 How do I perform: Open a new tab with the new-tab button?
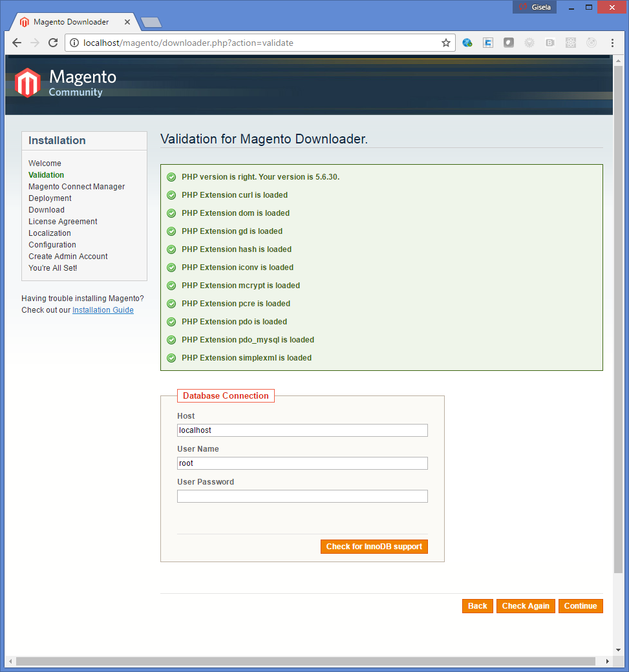pyautogui.click(x=151, y=23)
